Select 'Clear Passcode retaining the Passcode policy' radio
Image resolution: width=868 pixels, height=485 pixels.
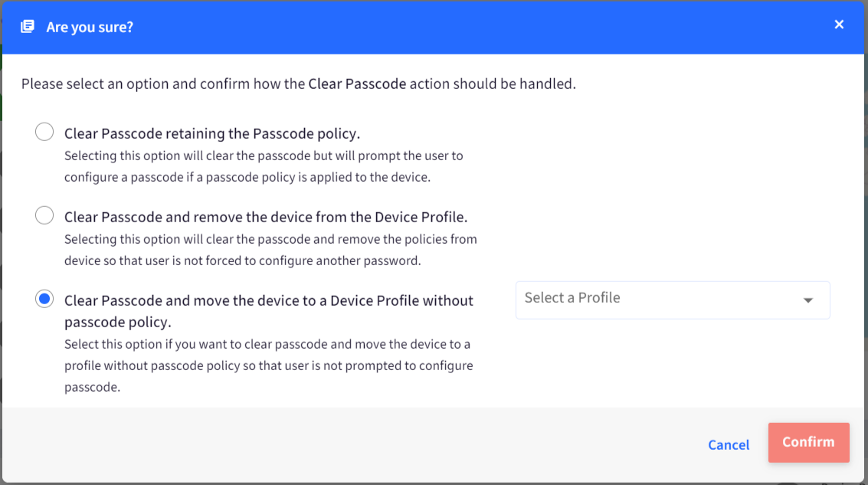coord(44,132)
